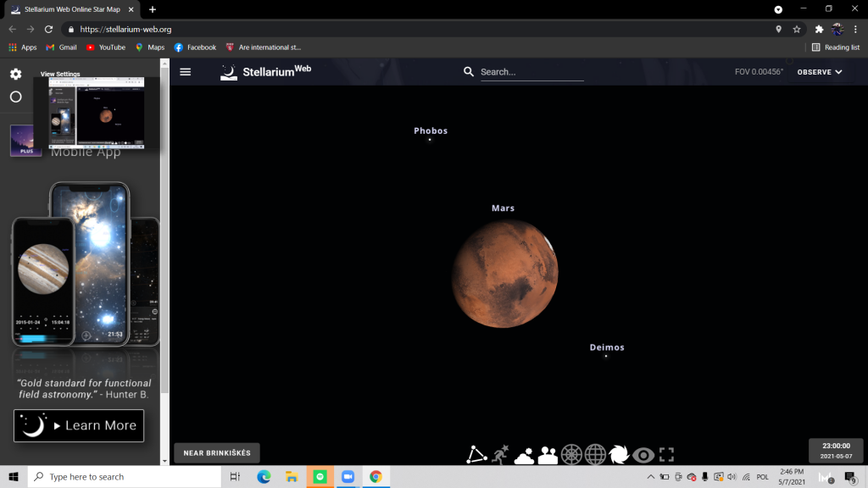The height and width of the screenshot is (488, 868).
Task: Show azimuthal grid icon
Action: [572, 455]
